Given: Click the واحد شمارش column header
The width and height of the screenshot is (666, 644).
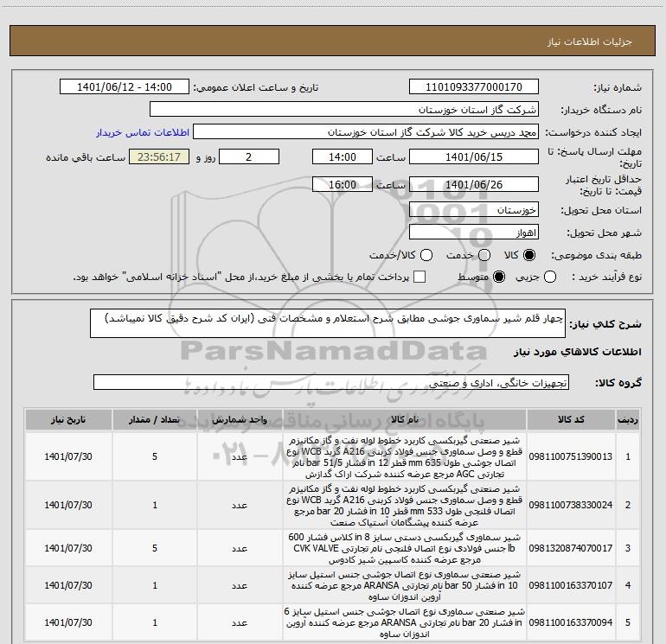Looking at the screenshot, I should point(240,420).
